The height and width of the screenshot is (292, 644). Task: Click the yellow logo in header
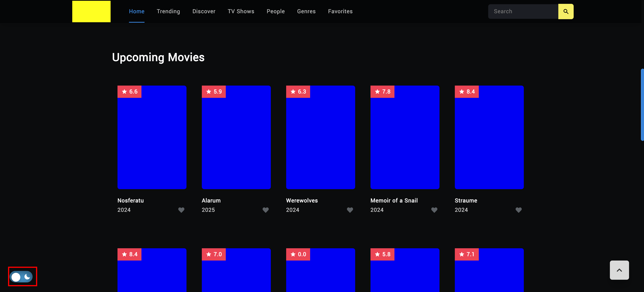point(91,12)
